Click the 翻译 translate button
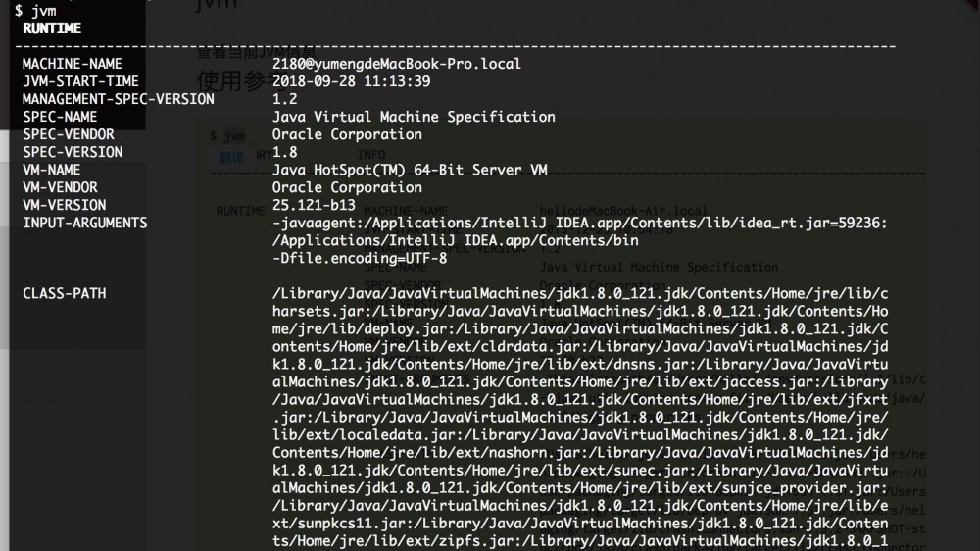The image size is (980, 551). 231,157
